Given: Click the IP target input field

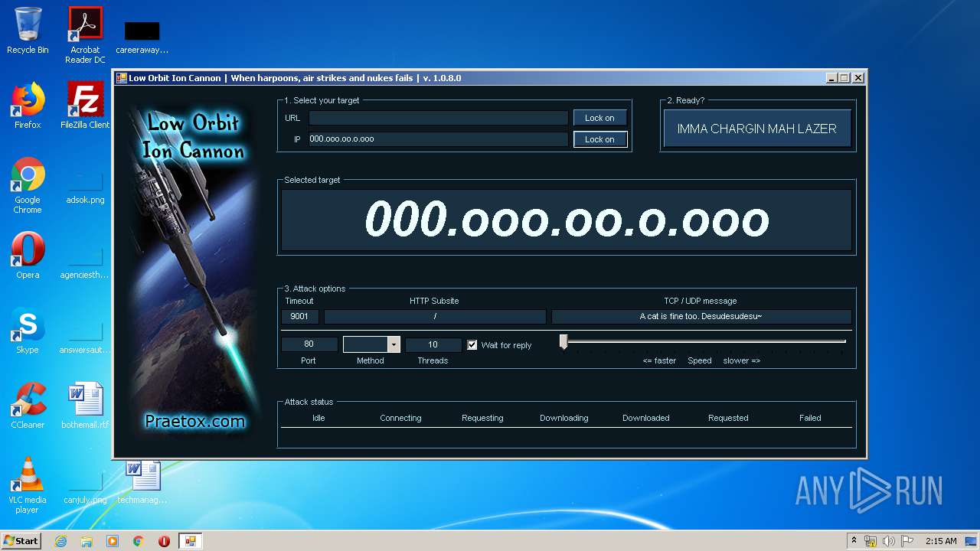Looking at the screenshot, I should coord(439,139).
